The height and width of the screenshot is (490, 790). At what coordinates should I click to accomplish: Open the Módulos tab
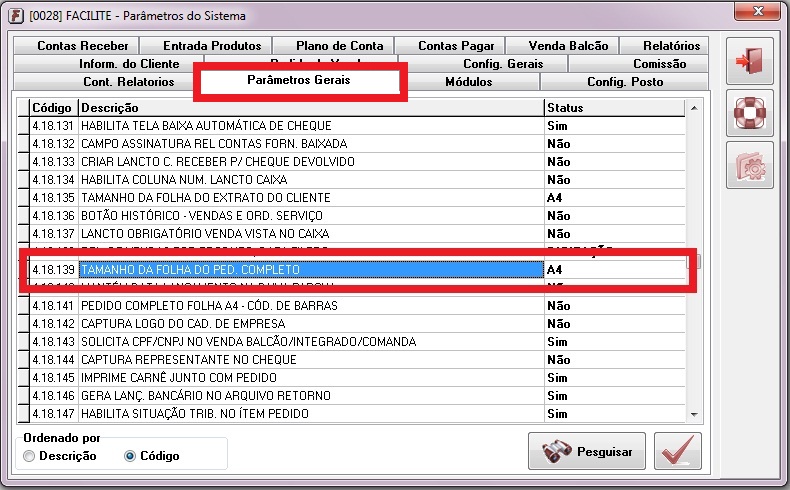(474, 82)
